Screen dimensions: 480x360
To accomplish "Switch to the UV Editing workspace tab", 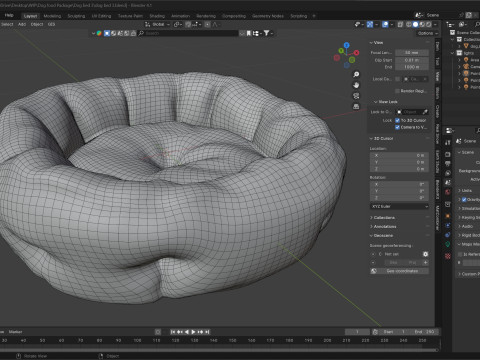I will (101, 16).
